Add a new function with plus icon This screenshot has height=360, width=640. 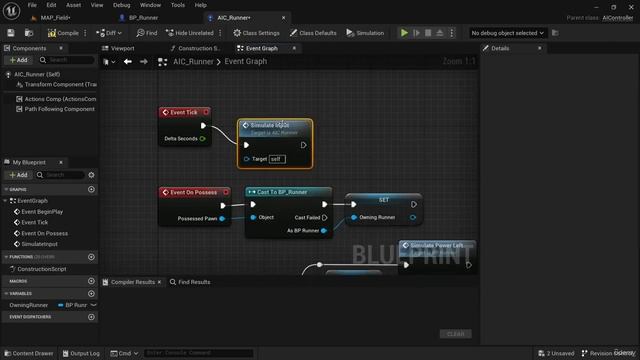pos(91,257)
